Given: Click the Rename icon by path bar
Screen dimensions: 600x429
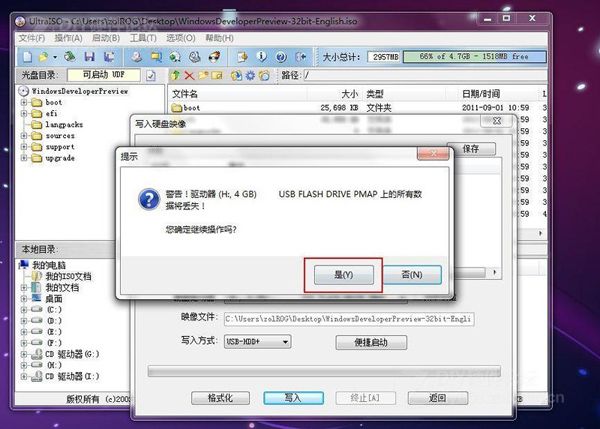Looking at the screenshot, I should [217, 75].
